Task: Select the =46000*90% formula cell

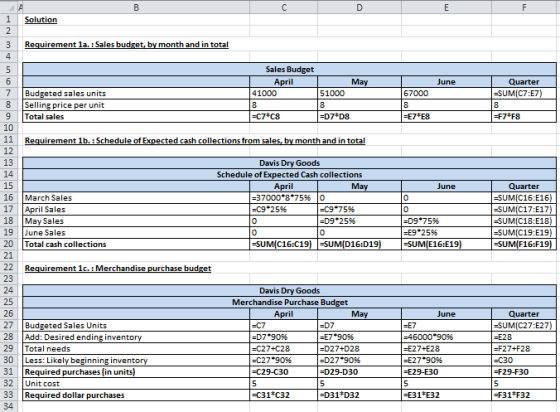Action: pyautogui.click(x=446, y=337)
